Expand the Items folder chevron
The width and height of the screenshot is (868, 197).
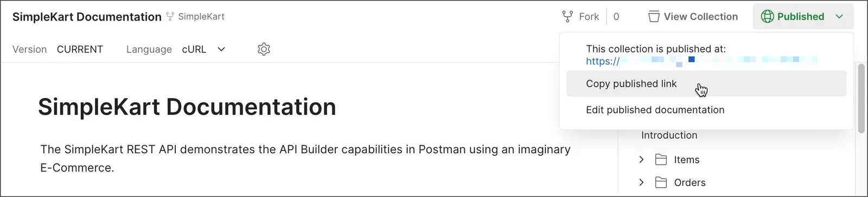(641, 160)
